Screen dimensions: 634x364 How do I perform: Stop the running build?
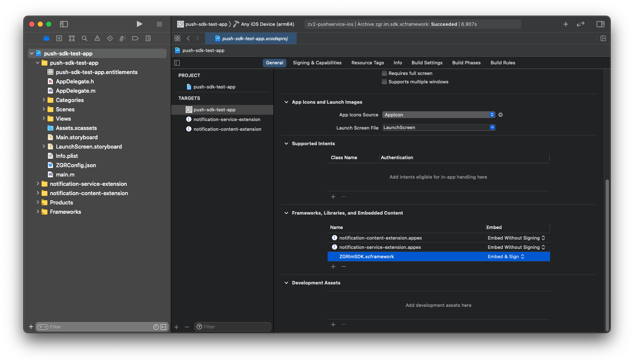[159, 24]
